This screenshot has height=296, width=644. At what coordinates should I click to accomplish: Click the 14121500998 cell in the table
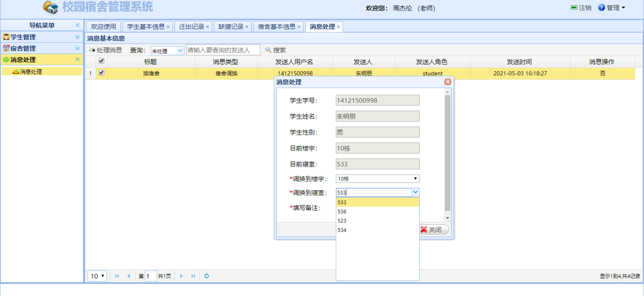click(x=295, y=73)
